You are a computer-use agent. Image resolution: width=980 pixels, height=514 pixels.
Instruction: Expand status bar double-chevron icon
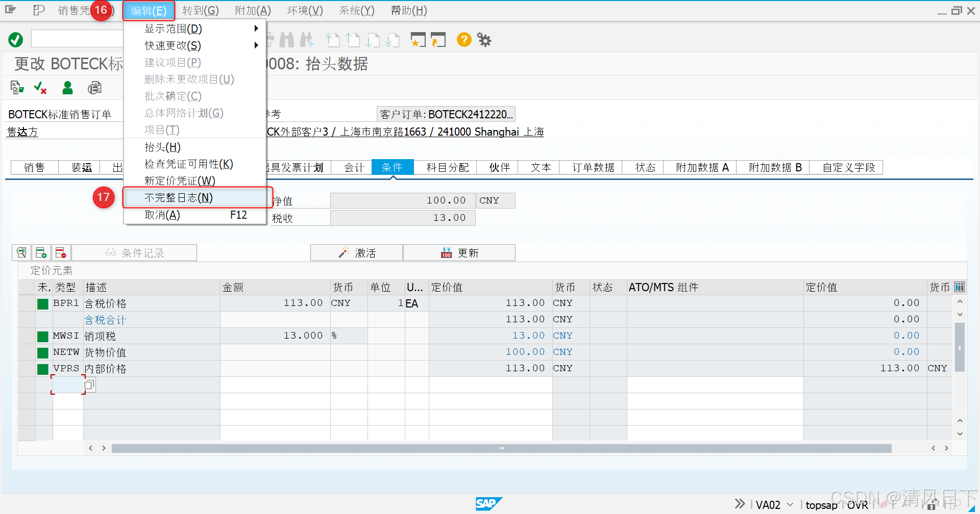point(740,504)
